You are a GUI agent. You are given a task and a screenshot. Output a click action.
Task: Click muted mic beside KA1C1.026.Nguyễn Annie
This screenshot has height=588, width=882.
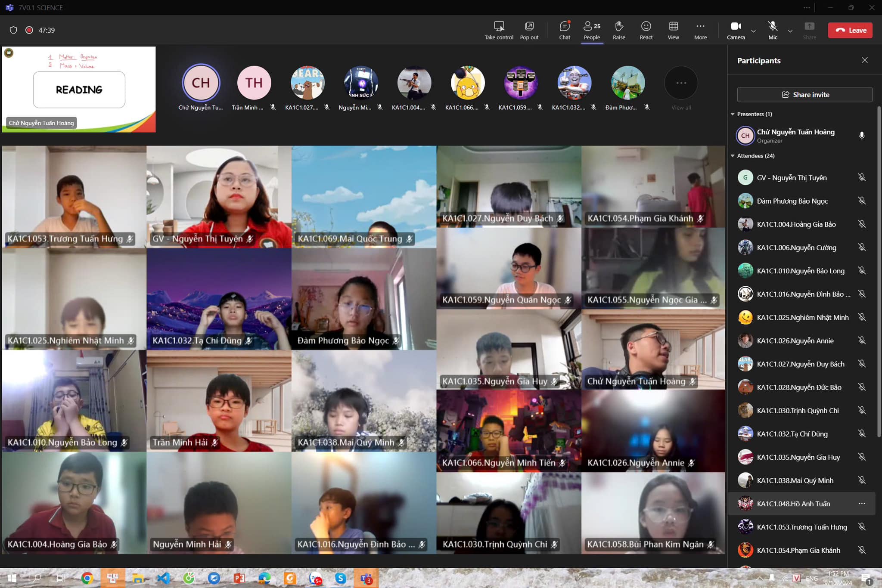pyautogui.click(x=862, y=340)
